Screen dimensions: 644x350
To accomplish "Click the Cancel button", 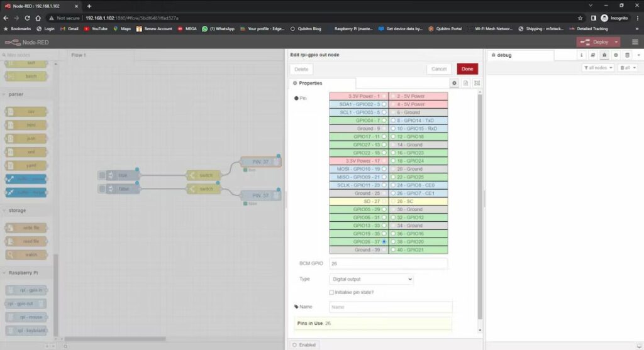I will point(439,69).
